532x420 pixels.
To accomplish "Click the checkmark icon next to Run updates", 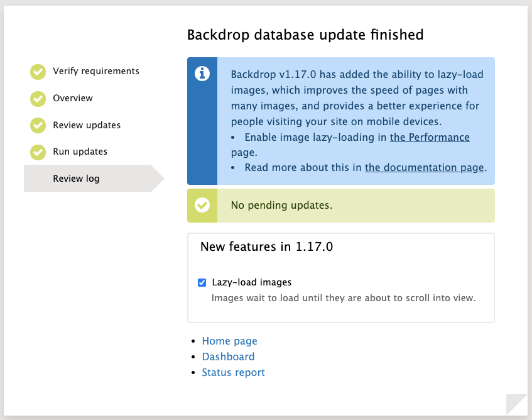I will pos(38,152).
